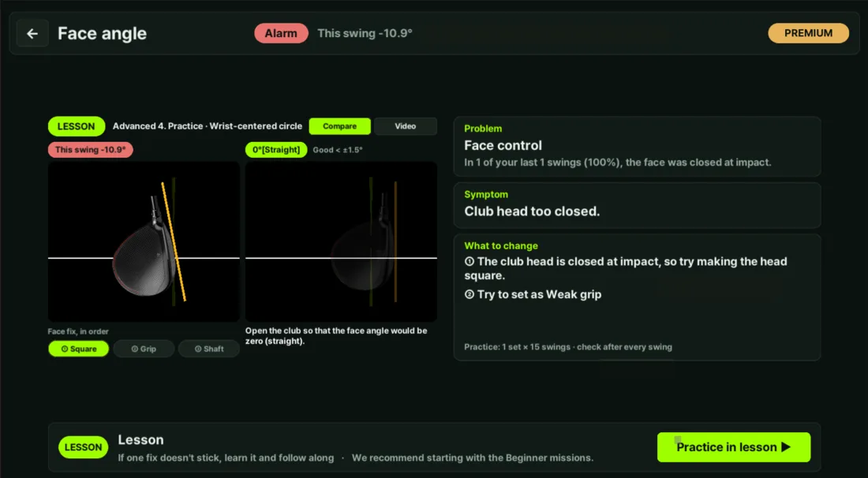This screenshot has height=478, width=868.
Task: Click the LESSON badge in bottom bar
Action: [83, 447]
